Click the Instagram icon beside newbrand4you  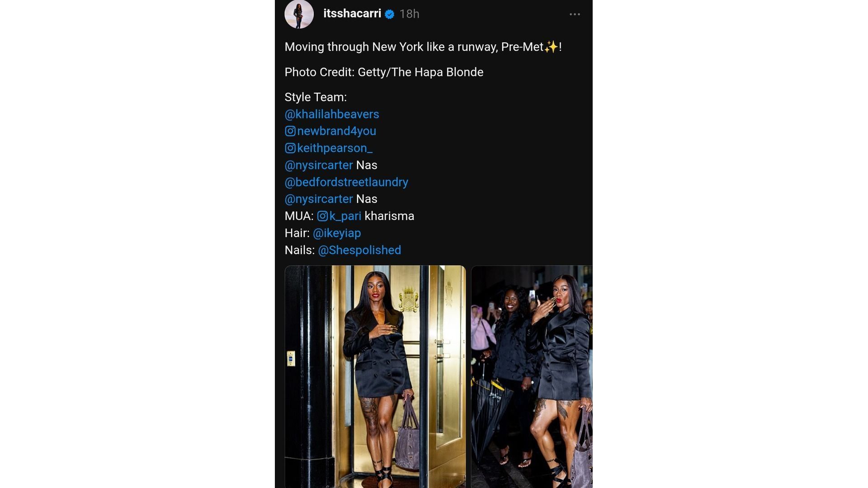point(290,131)
